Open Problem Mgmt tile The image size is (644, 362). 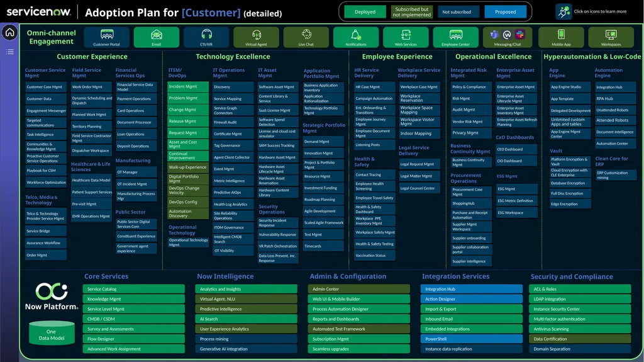tap(188, 98)
